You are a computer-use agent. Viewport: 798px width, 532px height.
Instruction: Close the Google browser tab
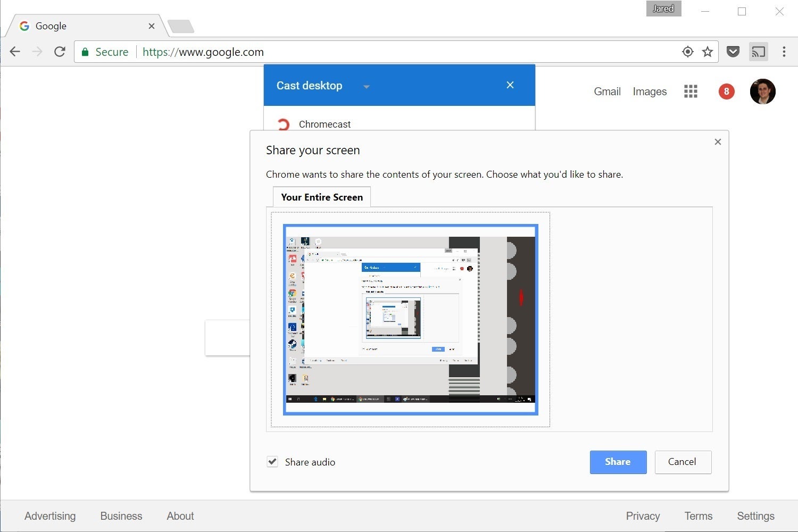(x=152, y=26)
